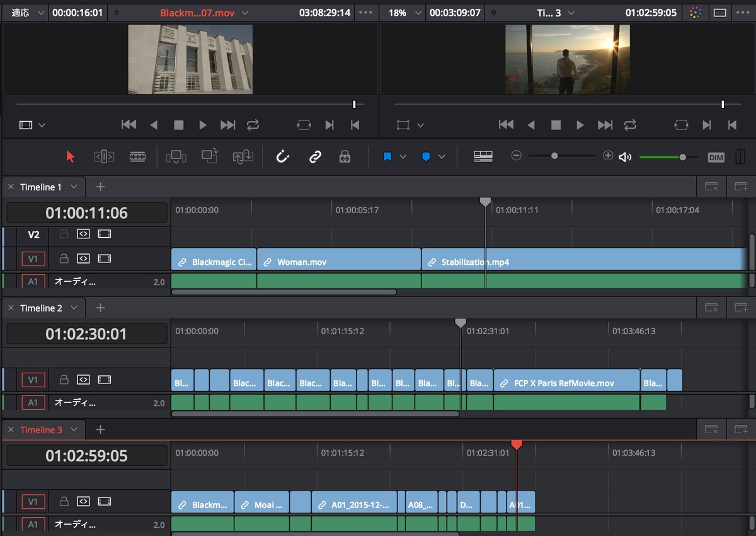The height and width of the screenshot is (536, 756).
Task: Adjust the audio volume slider
Action: pyautogui.click(x=682, y=156)
